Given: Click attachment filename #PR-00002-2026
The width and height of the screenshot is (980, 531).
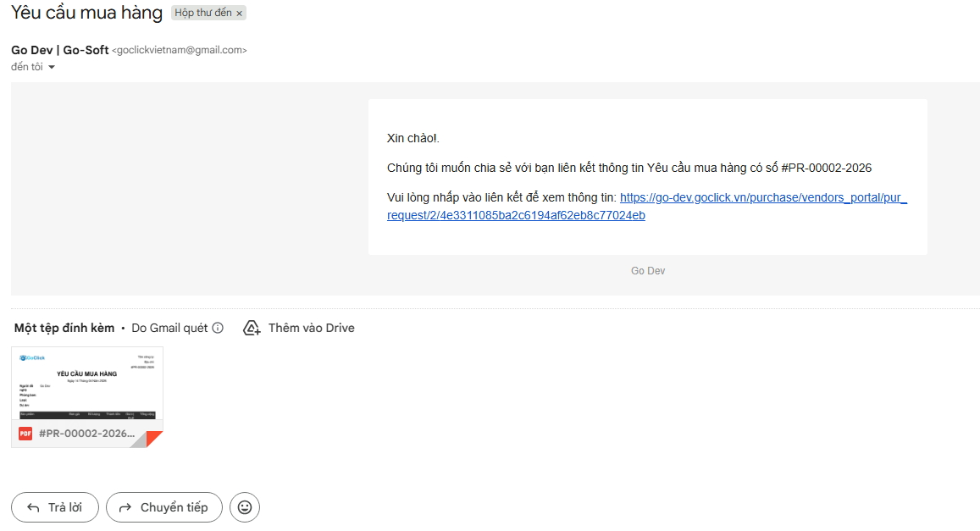Looking at the screenshot, I should coord(86,433).
